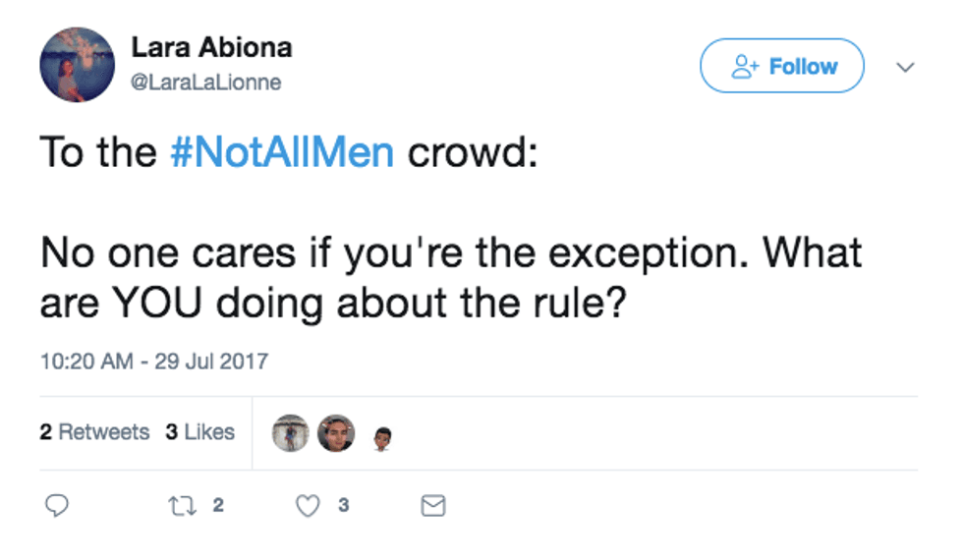The width and height of the screenshot is (963, 560).
Task: View the 3 Likes list
Action: click(199, 432)
